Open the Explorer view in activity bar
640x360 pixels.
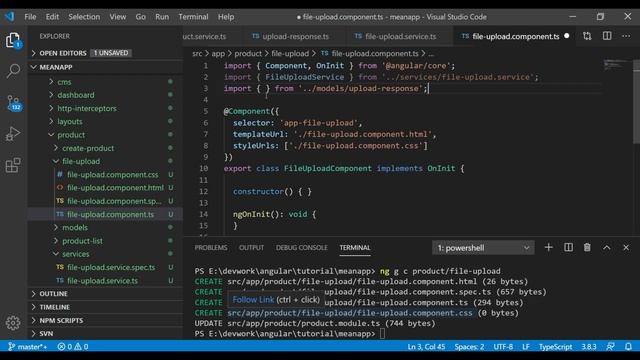pos(13,40)
